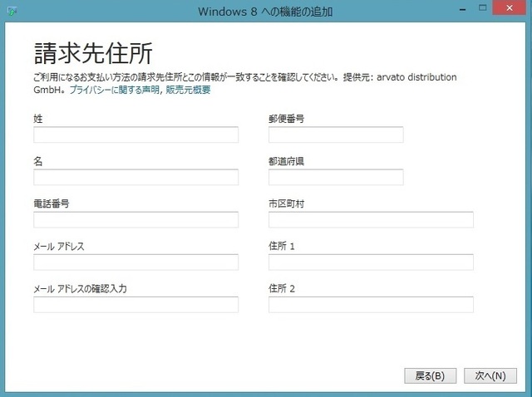This screenshot has height=397, width=532.
Task: Select the 市区町村 city input field
Action: tap(371, 220)
